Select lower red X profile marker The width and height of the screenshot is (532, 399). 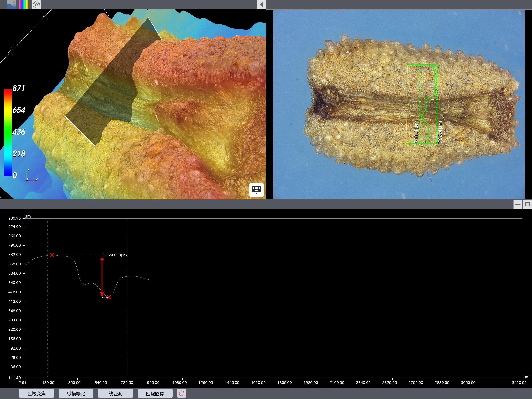point(109,298)
